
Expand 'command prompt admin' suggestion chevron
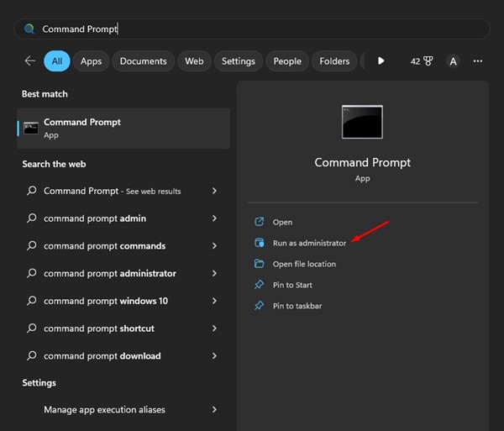tap(214, 218)
